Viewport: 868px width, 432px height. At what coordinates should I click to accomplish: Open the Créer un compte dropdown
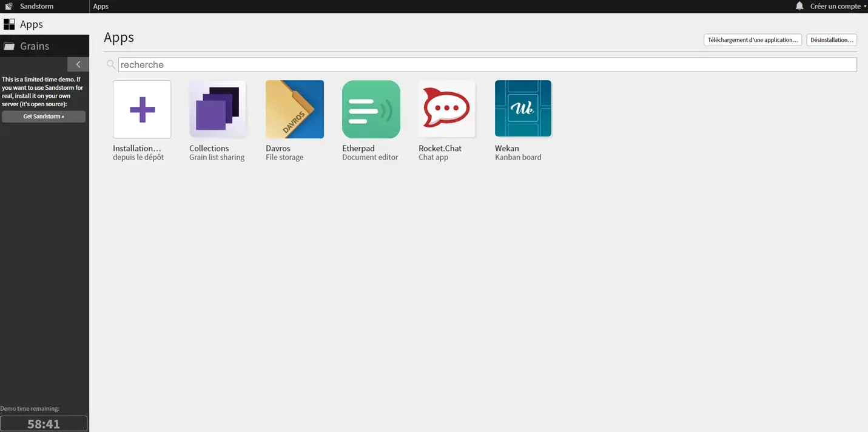click(x=838, y=6)
